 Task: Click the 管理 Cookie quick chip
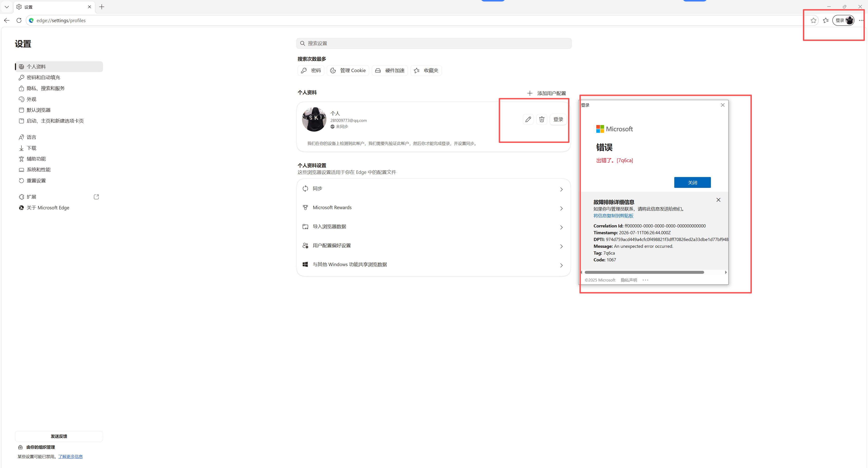[348, 70]
